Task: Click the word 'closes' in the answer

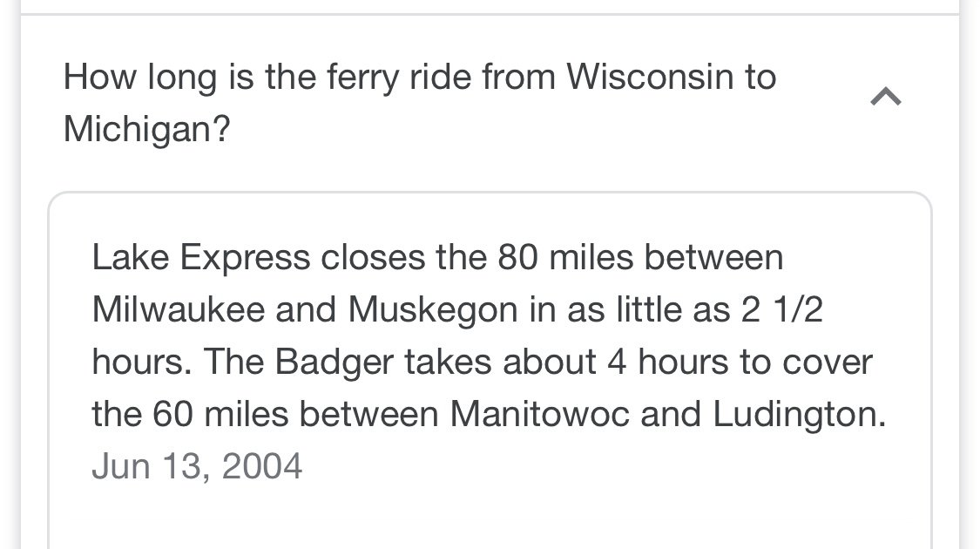Action: point(373,258)
